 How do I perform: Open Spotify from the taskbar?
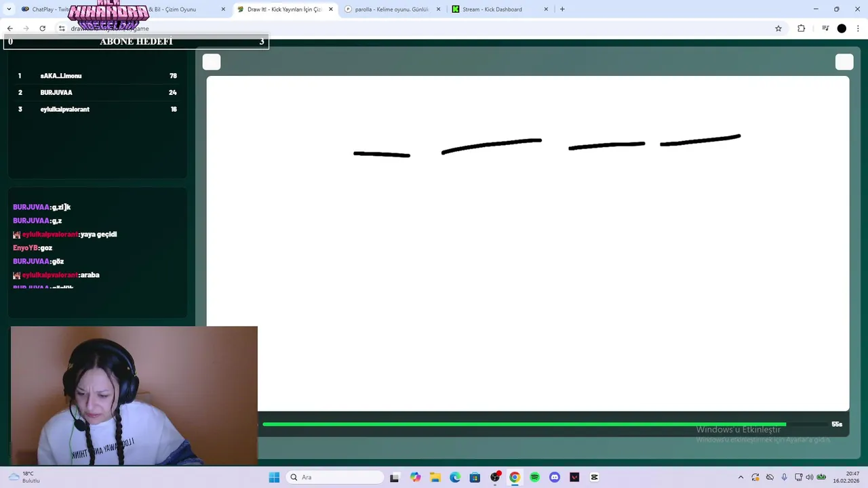(534, 477)
